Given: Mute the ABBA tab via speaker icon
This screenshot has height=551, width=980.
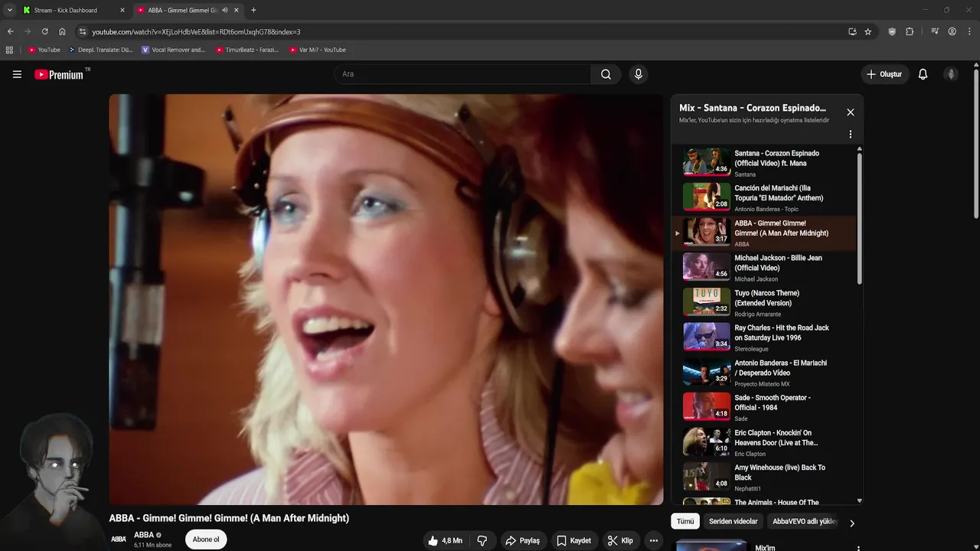Looking at the screenshot, I should 224,10.
